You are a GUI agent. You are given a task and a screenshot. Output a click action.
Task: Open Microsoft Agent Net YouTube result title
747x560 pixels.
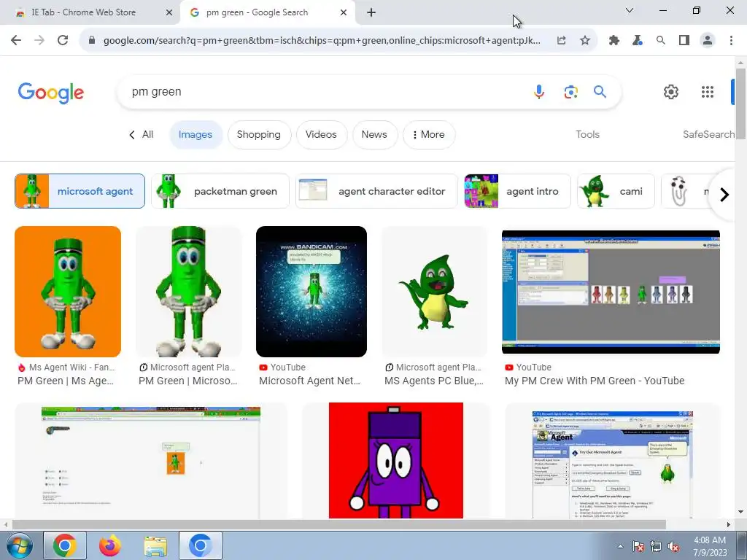tap(309, 381)
